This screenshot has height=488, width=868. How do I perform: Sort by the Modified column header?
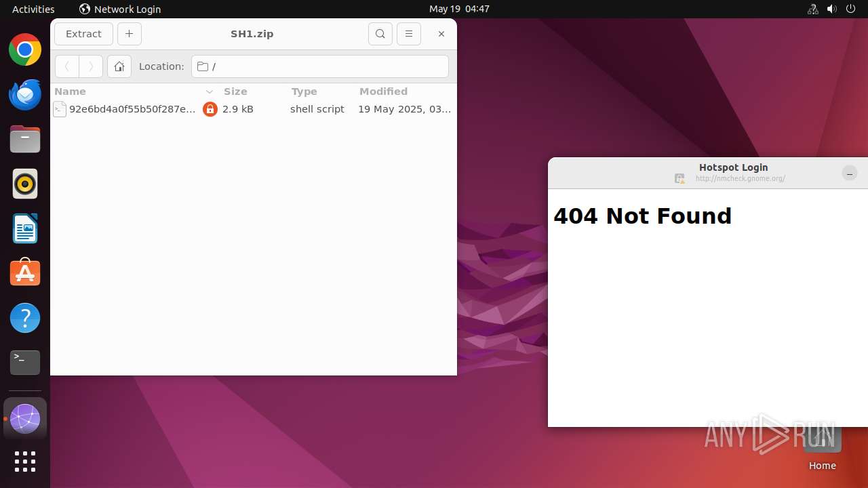pos(406,91)
